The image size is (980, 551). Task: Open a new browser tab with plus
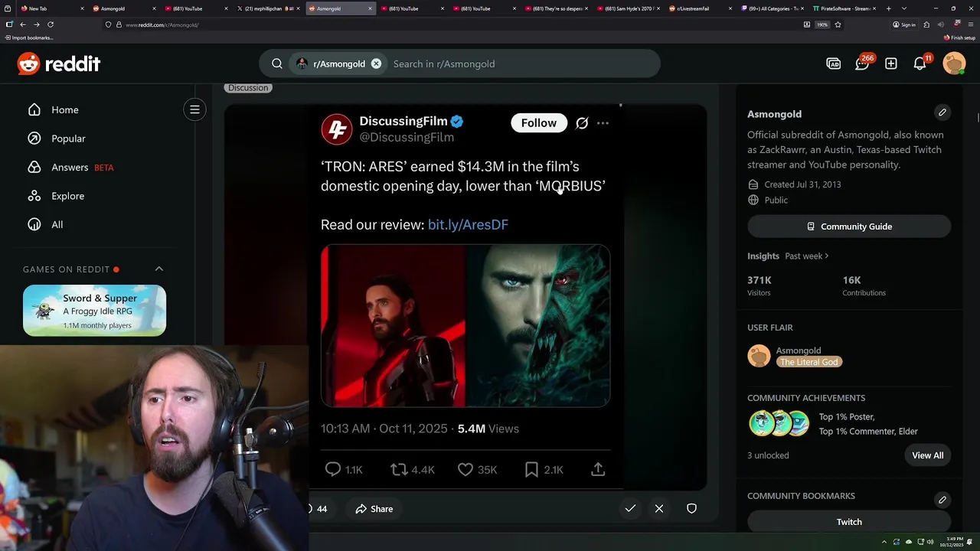tap(888, 8)
